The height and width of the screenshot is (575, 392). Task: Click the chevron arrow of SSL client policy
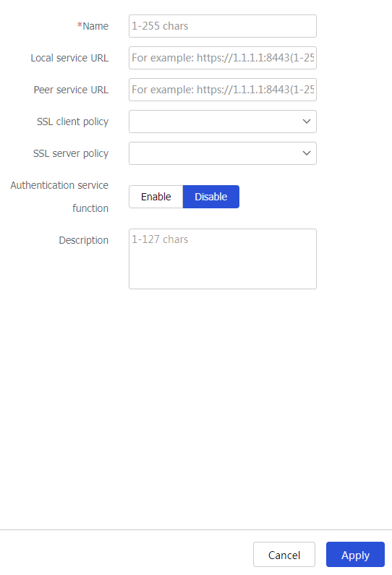coord(307,122)
